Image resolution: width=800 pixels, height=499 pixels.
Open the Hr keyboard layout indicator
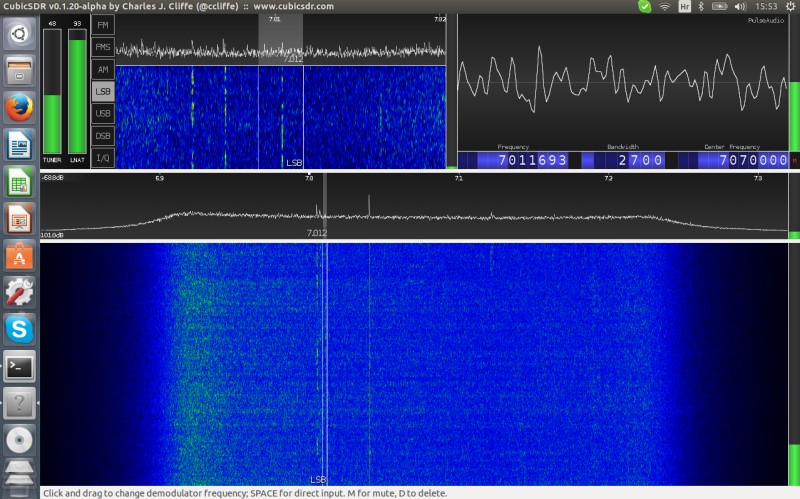tap(684, 7)
